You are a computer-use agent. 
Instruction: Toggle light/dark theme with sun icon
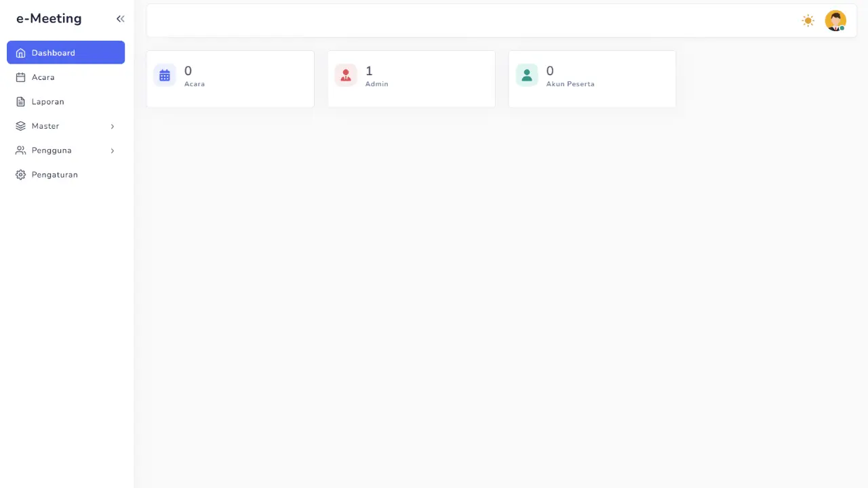[x=808, y=20]
